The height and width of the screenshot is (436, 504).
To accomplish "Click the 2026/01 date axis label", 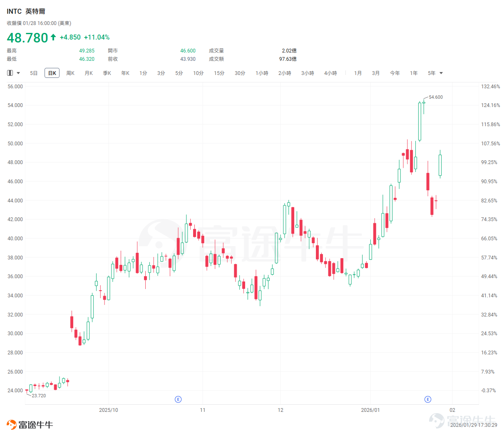I will (x=370, y=410).
